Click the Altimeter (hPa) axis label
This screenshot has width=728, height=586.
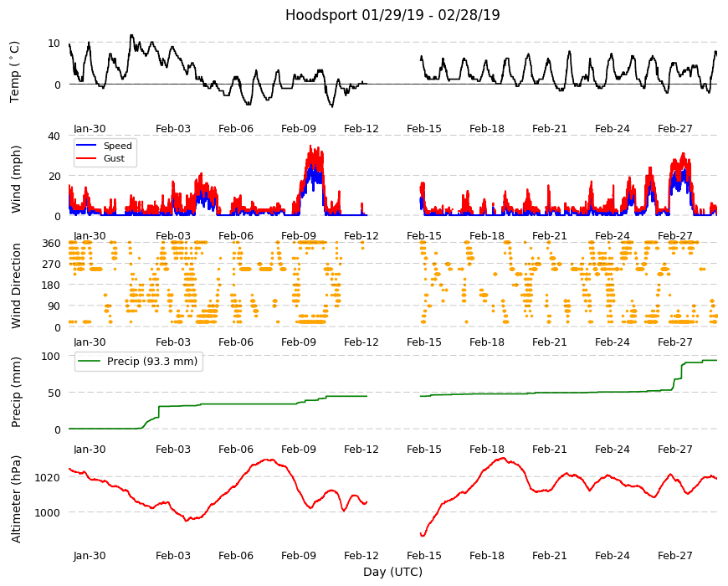coord(16,499)
